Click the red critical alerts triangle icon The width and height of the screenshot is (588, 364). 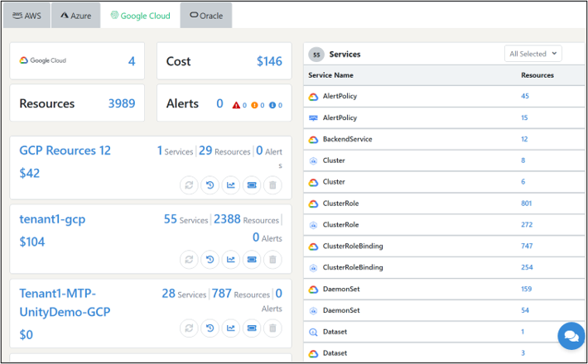pyautogui.click(x=236, y=105)
